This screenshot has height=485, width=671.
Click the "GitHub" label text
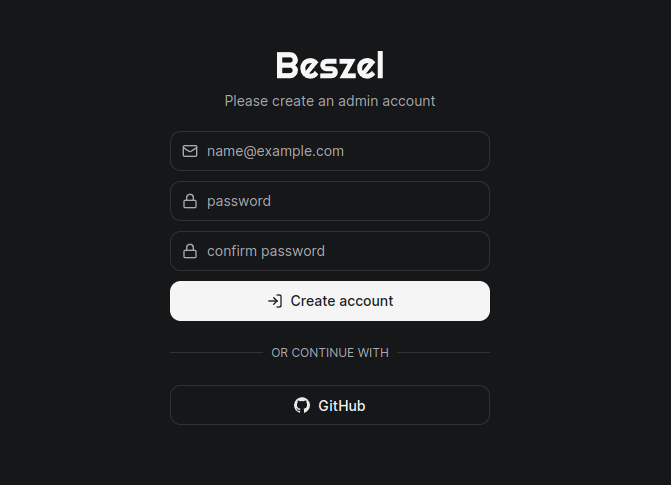[x=342, y=406]
